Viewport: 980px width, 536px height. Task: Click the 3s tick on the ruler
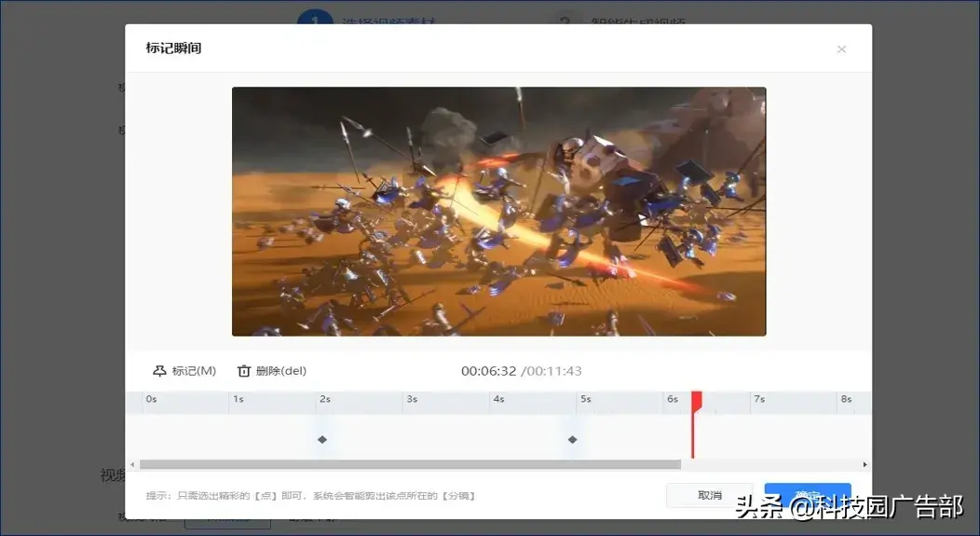(412, 399)
